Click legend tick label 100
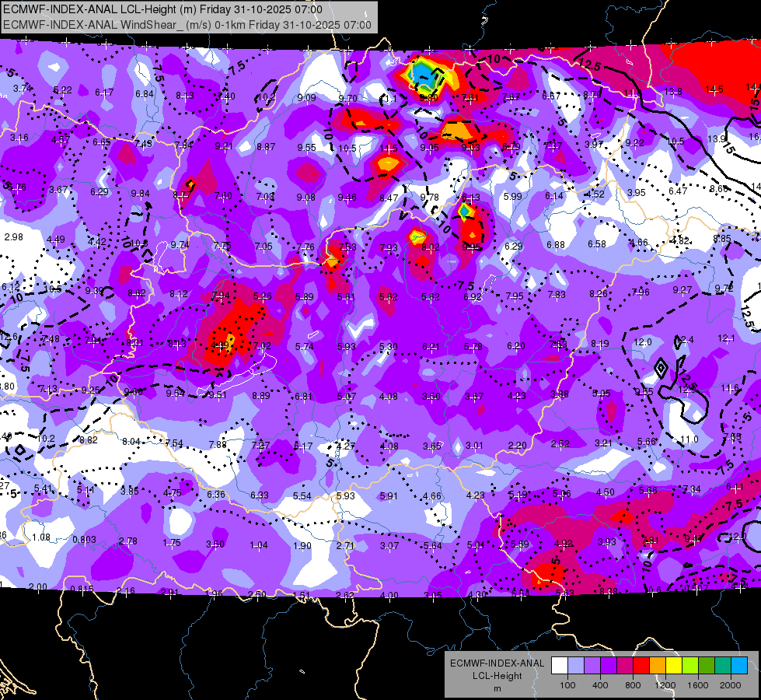 pyautogui.click(x=567, y=685)
